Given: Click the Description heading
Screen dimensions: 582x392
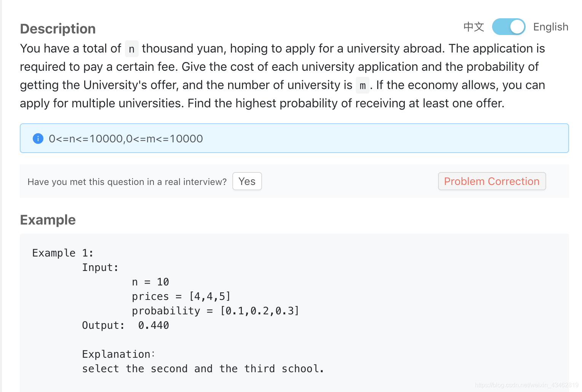Looking at the screenshot, I should pos(58,29).
